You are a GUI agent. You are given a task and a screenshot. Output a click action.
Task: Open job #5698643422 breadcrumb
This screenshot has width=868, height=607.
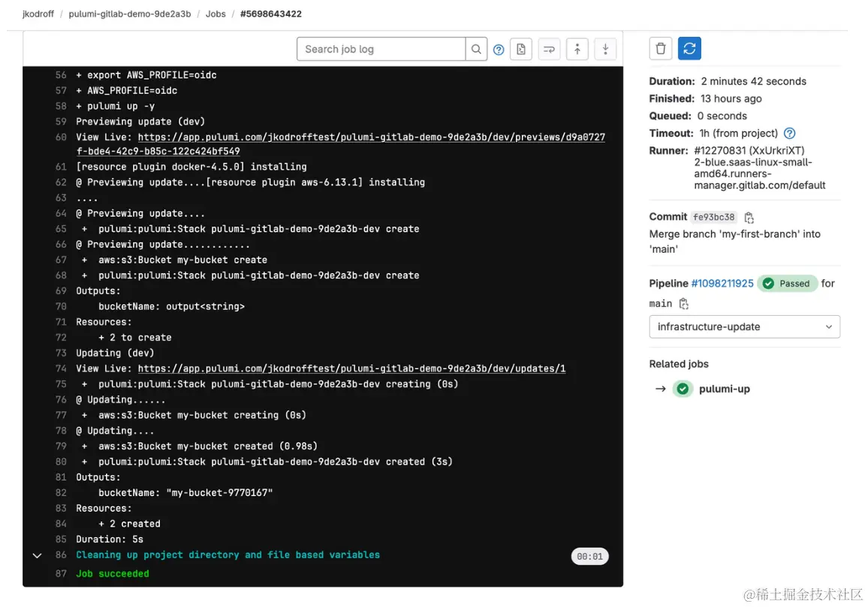pyautogui.click(x=271, y=14)
